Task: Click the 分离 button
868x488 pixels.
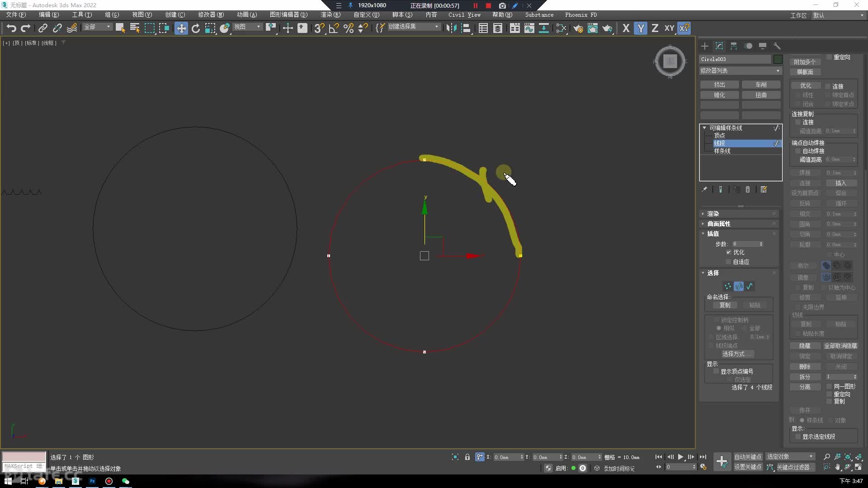Action: [805, 387]
